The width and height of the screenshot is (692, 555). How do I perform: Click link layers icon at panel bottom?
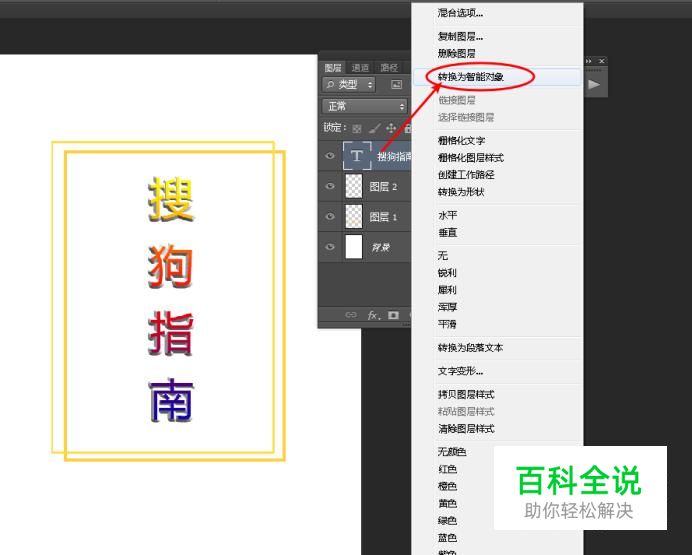[x=351, y=315]
